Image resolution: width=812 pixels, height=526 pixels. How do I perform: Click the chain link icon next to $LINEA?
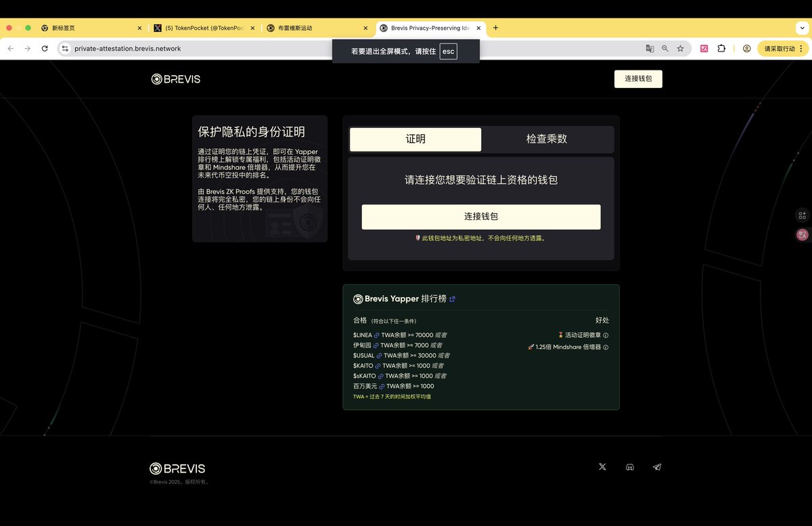coord(376,335)
